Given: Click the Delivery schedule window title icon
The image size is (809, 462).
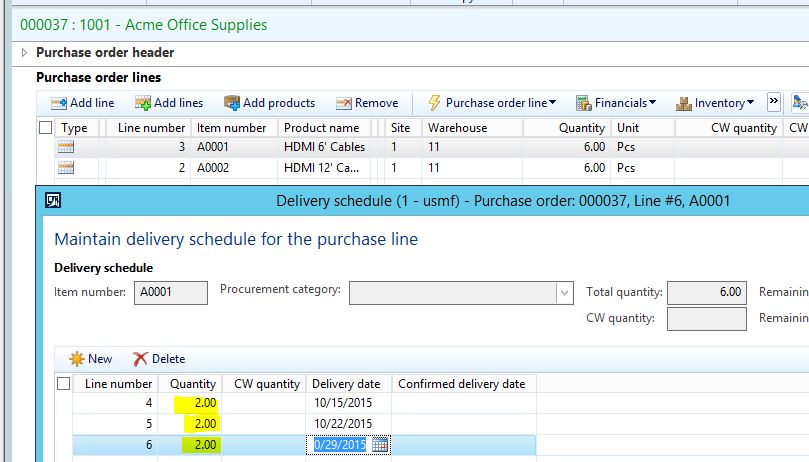Looking at the screenshot, I should [x=53, y=201].
